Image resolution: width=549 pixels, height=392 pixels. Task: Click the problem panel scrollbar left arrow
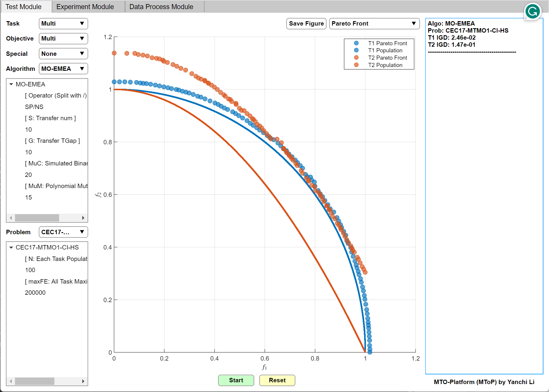pyautogui.click(x=11, y=381)
